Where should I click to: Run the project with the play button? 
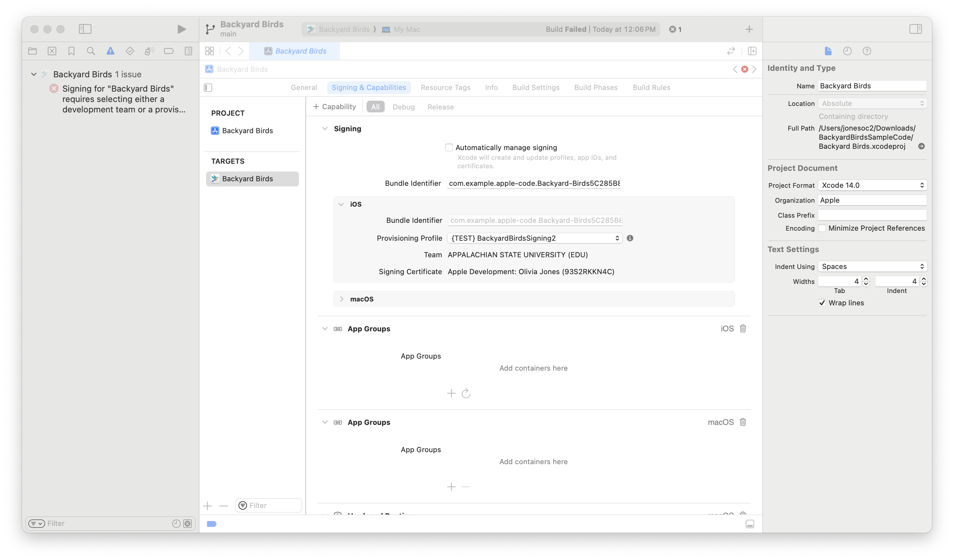pos(181,29)
